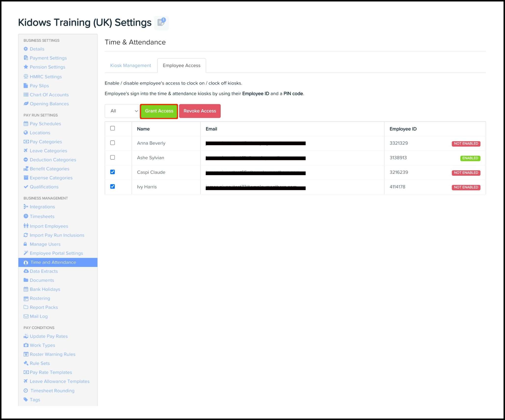Click the scales icon beside HMRC Settings
Viewport: 505px width, 420px height.
click(26, 76)
